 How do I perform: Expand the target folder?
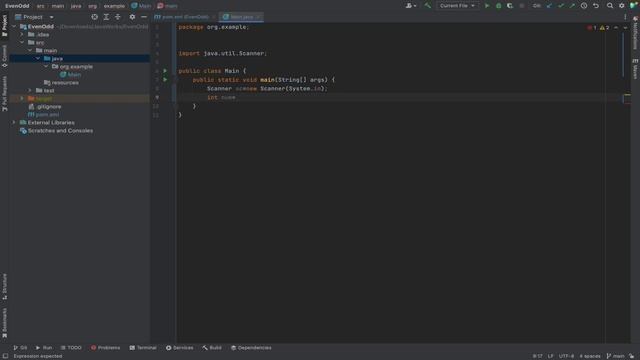(22, 98)
